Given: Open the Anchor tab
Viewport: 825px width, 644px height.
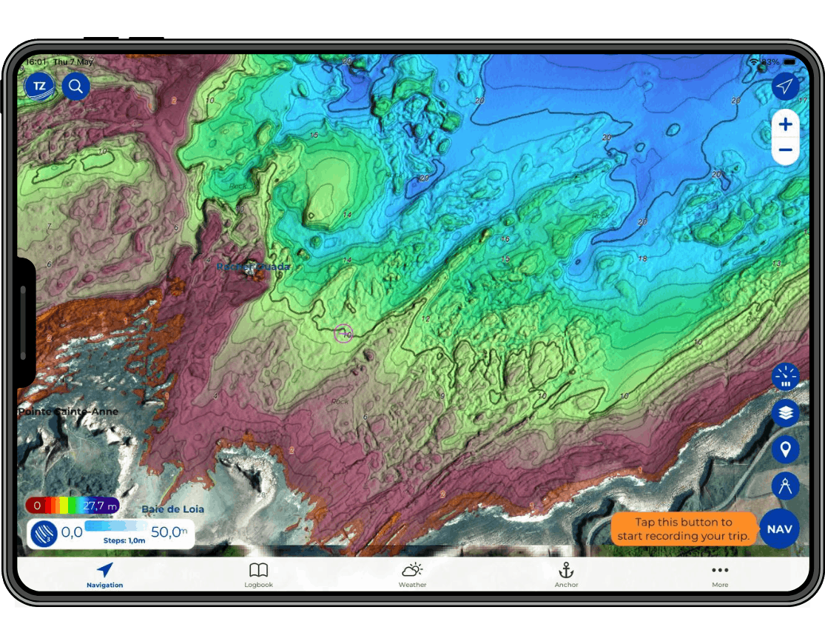Looking at the screenshot, I should click(x=566, y=575).
